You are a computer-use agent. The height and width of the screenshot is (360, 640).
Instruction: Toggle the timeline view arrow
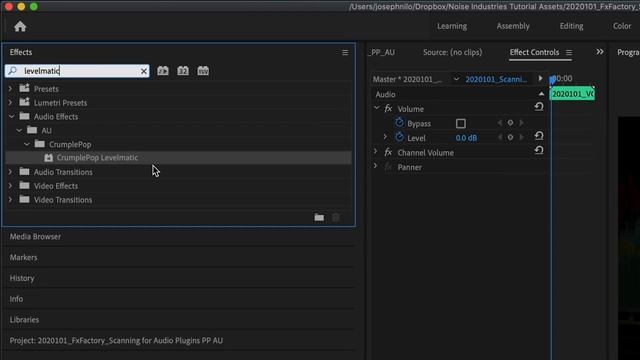(540, 78)
